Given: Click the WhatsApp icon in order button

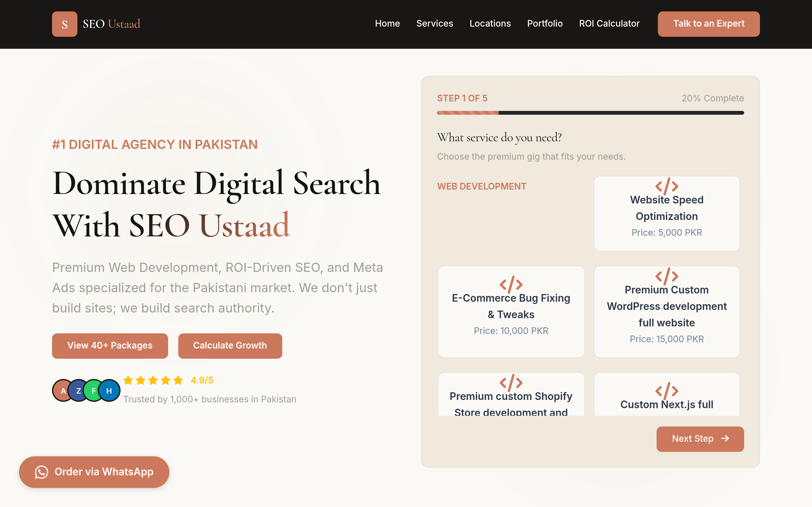Looking at the screenshot, I should click(42, 472).
